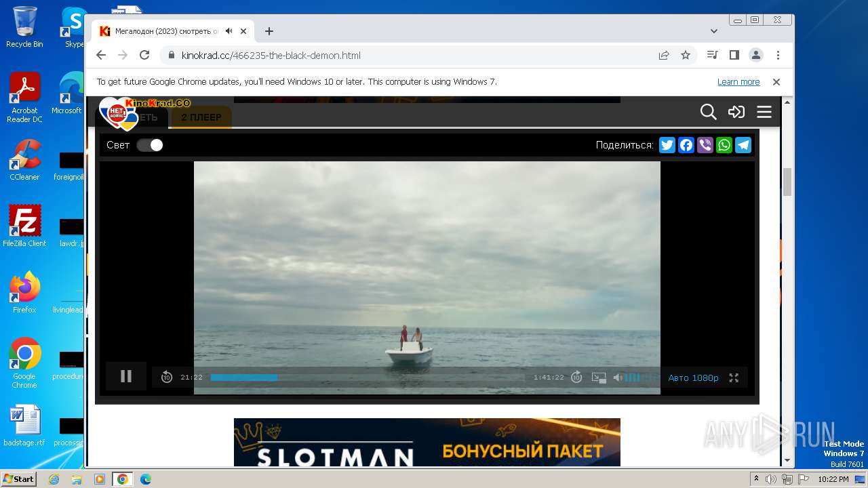Mute tab via audio speaker indicator
This screenshot has width=868, height=488.
point(229,31)
